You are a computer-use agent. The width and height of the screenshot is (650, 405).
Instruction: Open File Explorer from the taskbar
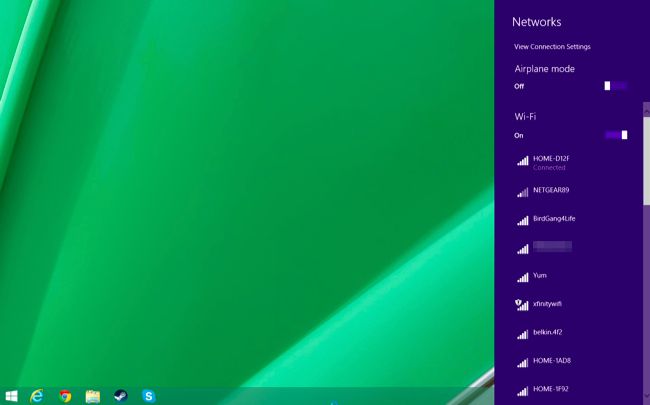pos(92,396)
